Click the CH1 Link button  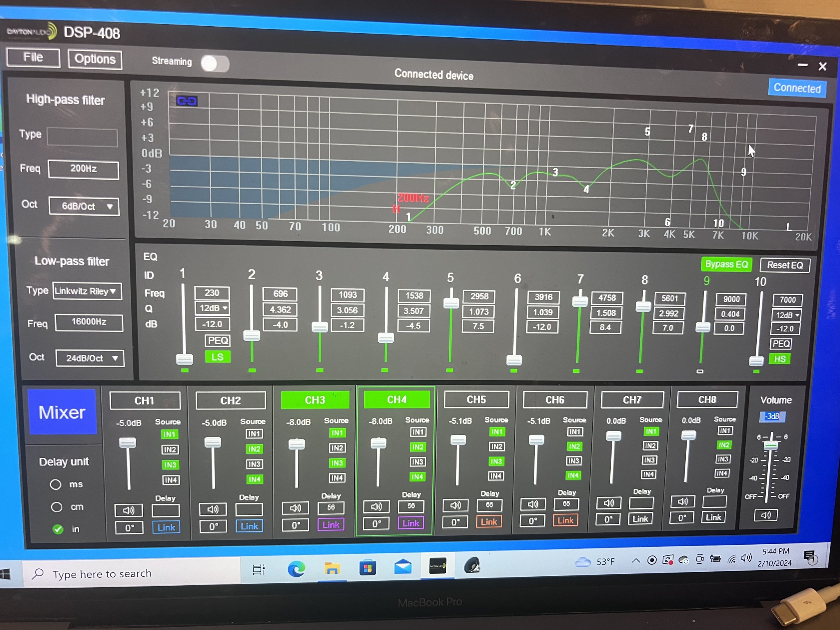(166, 527)
